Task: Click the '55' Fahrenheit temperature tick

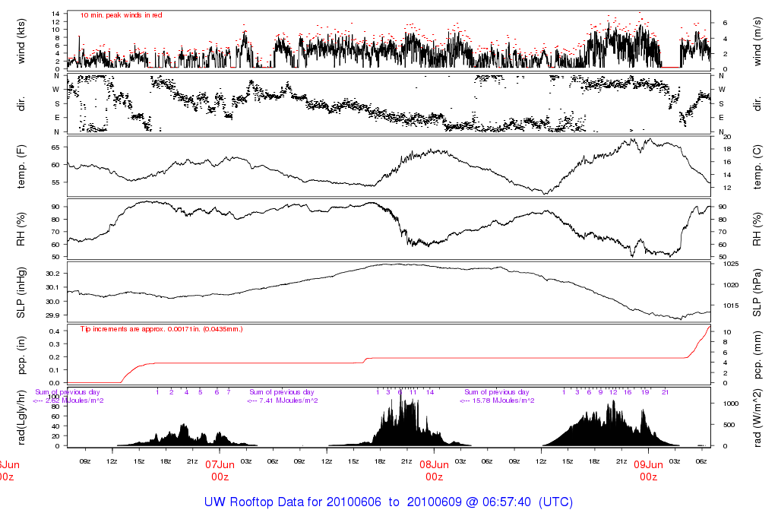Action: coord(55,182)
